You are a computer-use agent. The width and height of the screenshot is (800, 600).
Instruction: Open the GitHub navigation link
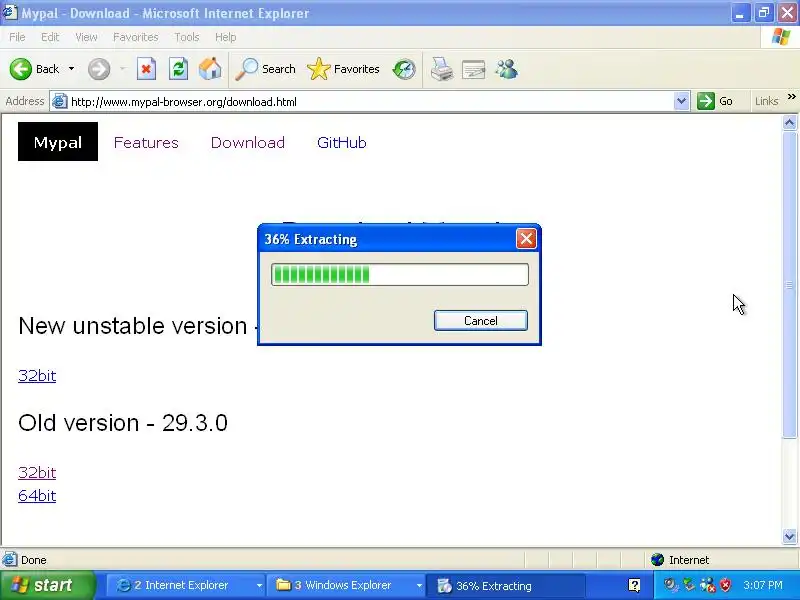(342, 142)
